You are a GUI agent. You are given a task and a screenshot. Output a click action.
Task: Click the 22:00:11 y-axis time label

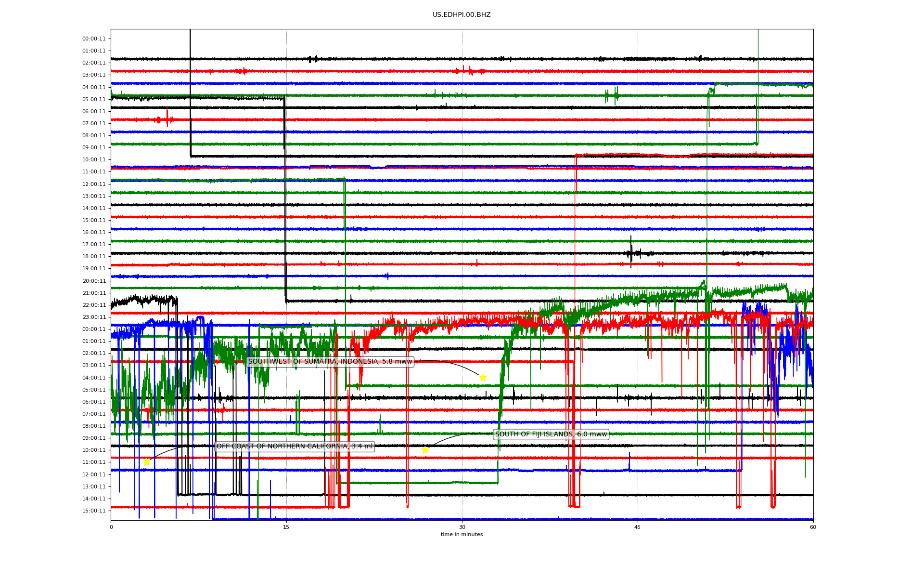click(94, 305)
